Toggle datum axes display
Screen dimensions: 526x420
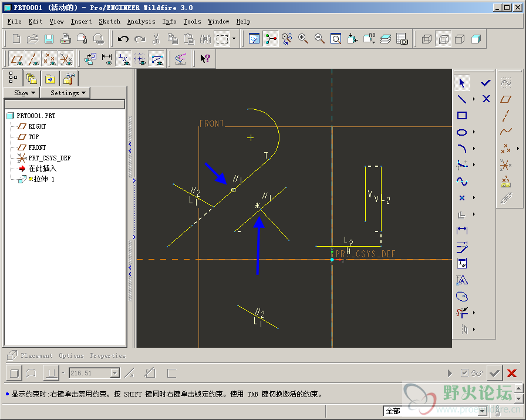point(33,59)
